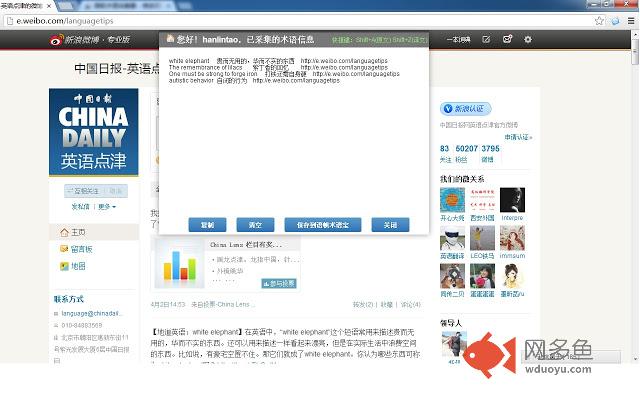Image resolution: width=640 pixels, height=400 pixels.
Task: Click the language@chinadaily email link
Action: point(91,313)
